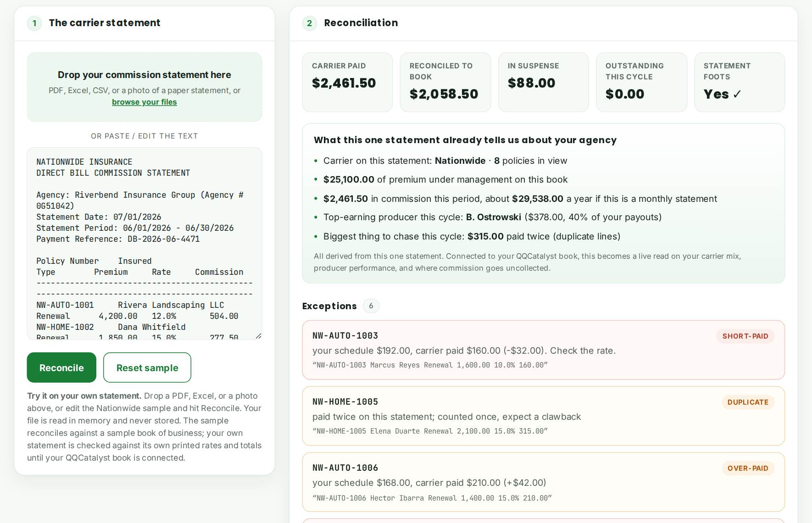Click the What this one statement tells heading
The height and width of the screenshot is (523, 812).
(x=465, y=140)
